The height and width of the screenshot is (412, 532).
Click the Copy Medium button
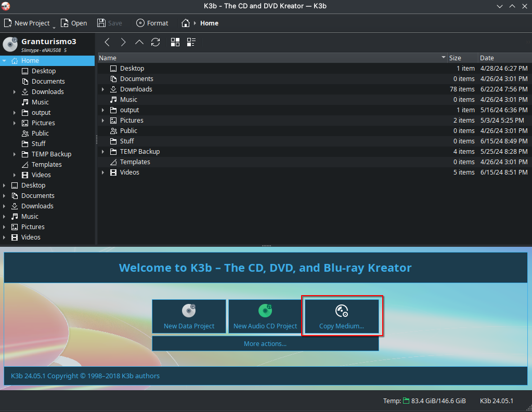click(x=342, y=316)
